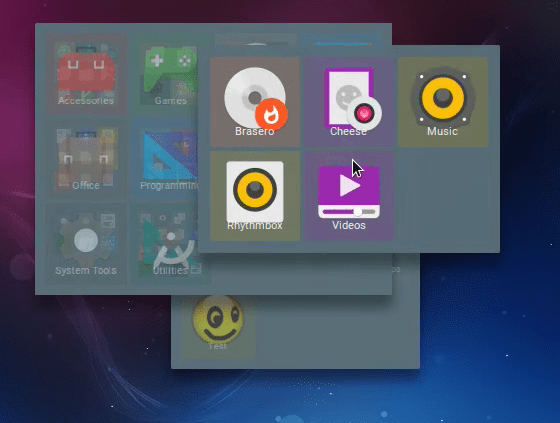Launch Rhythmbox music player
This screenshot has height=423, width=560.
coord(255,196)
